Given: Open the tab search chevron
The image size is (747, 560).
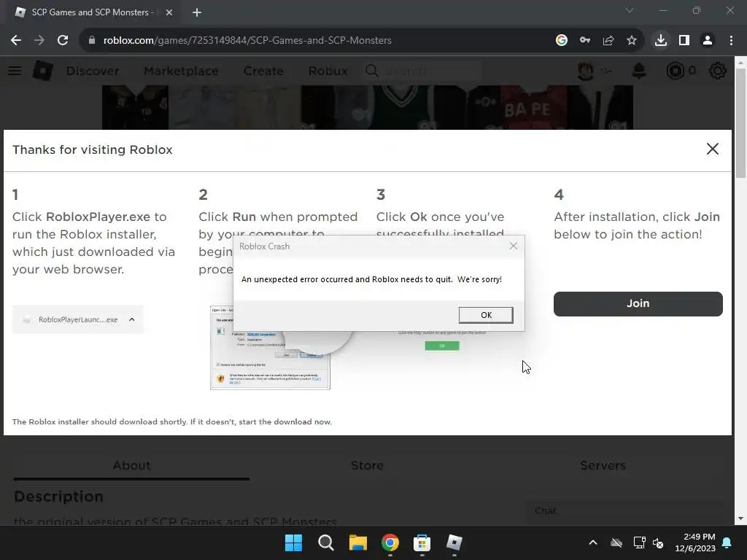Looking at the screenshot, I should point(630,10).
